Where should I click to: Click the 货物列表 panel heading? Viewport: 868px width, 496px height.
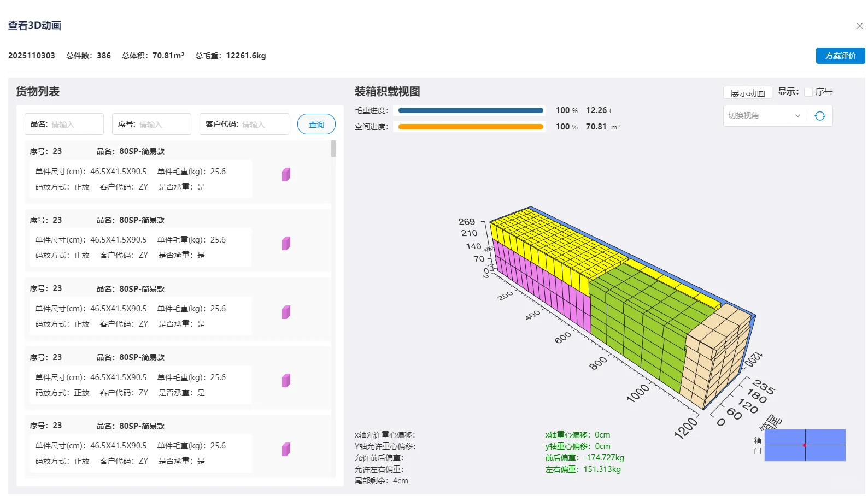[38, 91]
